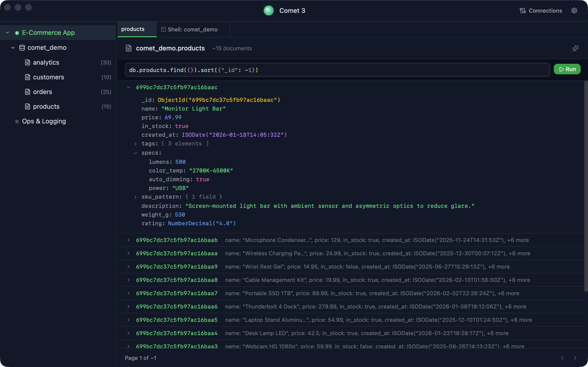Run the current query

click(567, 69)
